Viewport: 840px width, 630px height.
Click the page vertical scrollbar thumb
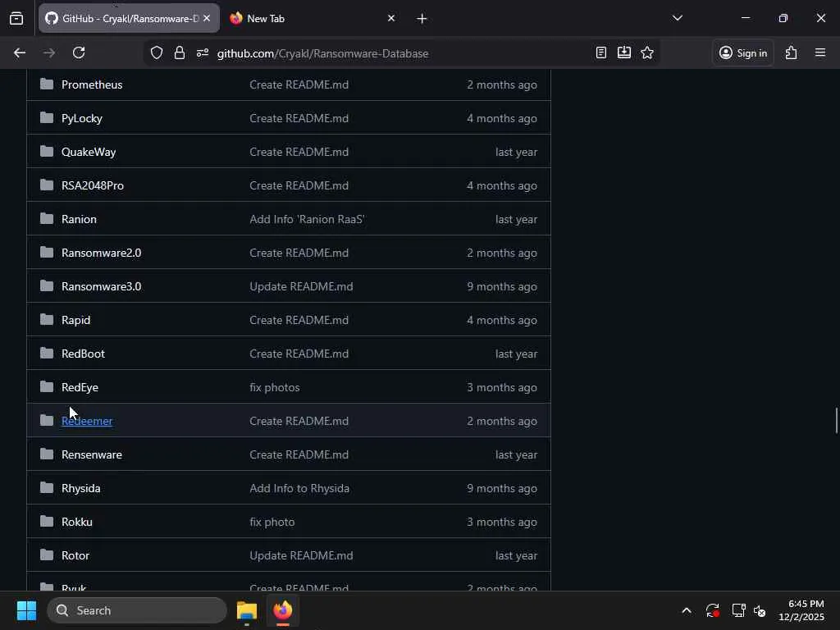point(836,421)
